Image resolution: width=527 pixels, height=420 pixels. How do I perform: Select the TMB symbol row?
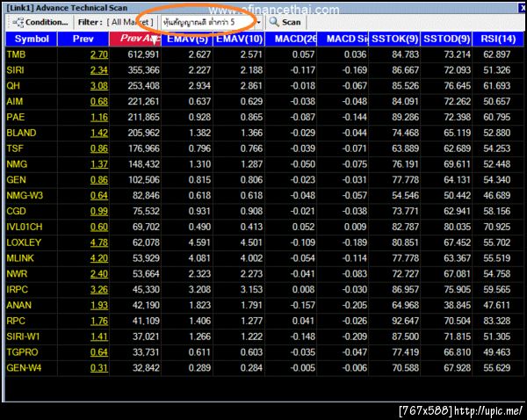(264, 54)
